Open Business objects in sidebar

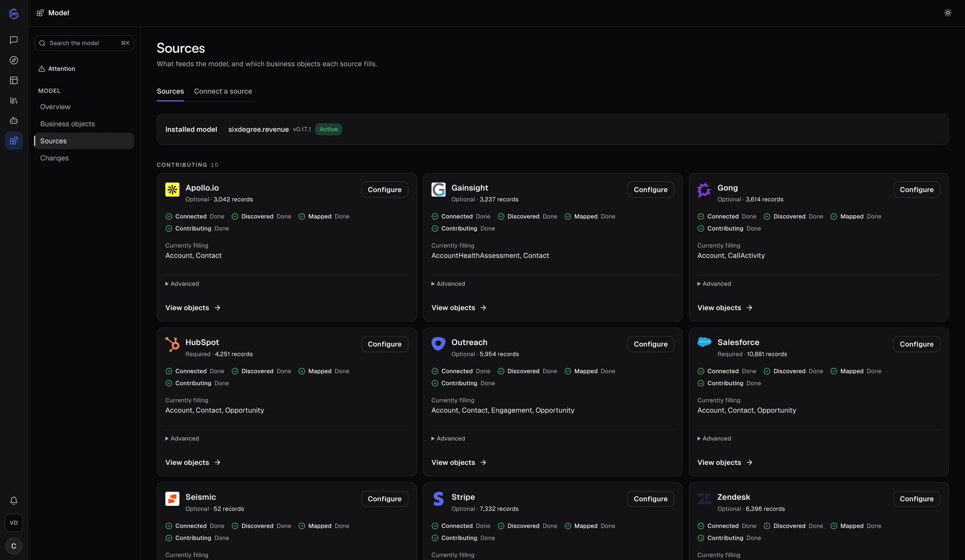[84, 124]
